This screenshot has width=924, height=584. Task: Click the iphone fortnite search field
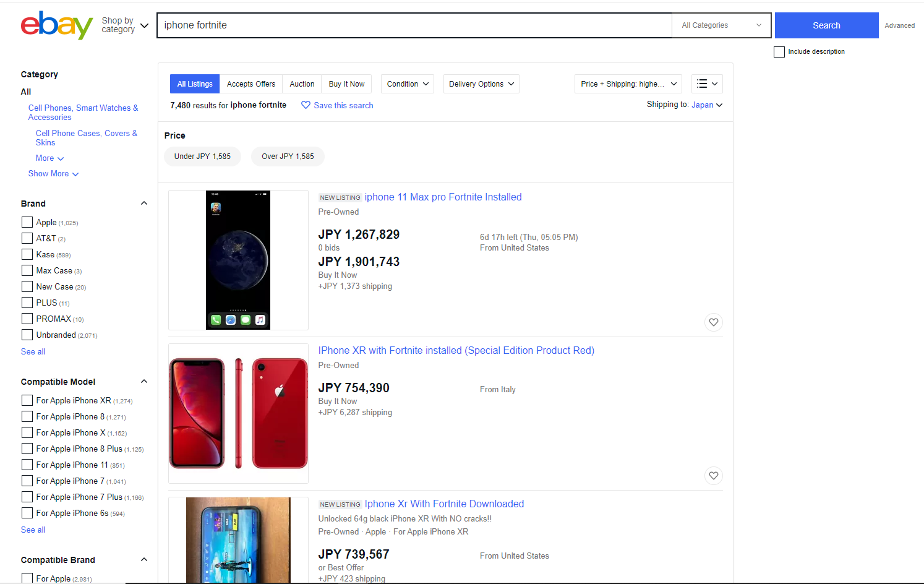[x=414, y=25]
